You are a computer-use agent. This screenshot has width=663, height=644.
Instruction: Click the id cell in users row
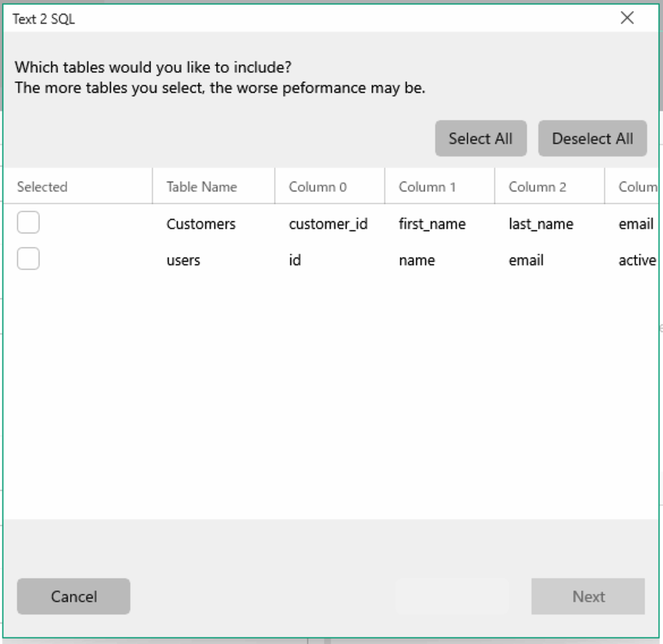pos(295,260)
